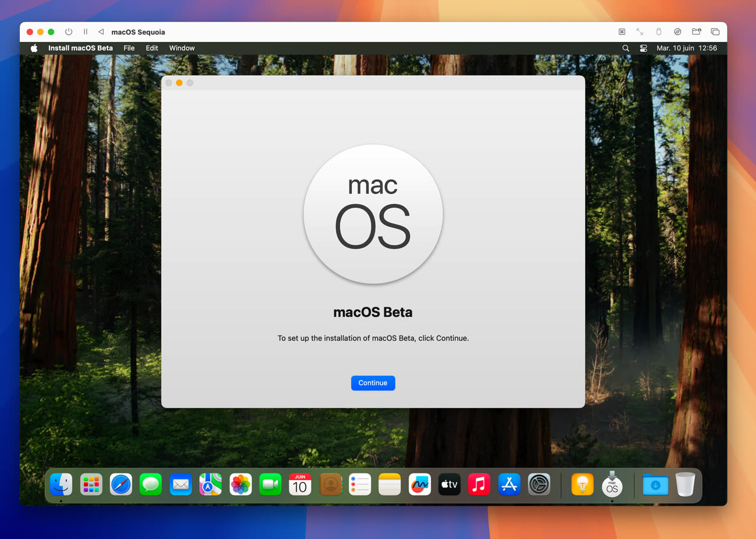The height and width of the screenshot is (539, 756).
Task: Click the USB devices icon in VM toolbar
Action: pyautogui.click(x=659, y=32)
